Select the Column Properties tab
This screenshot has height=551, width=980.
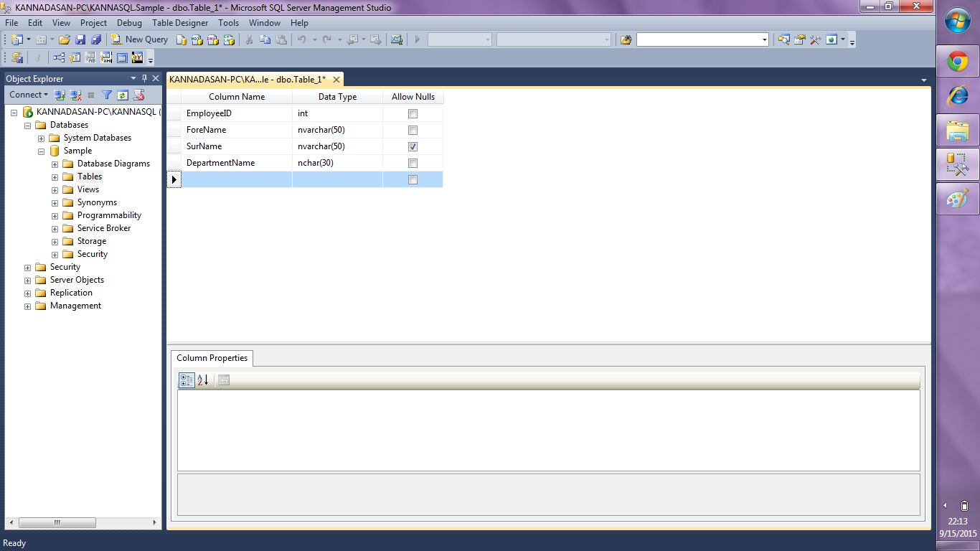(x=212, y=358)
